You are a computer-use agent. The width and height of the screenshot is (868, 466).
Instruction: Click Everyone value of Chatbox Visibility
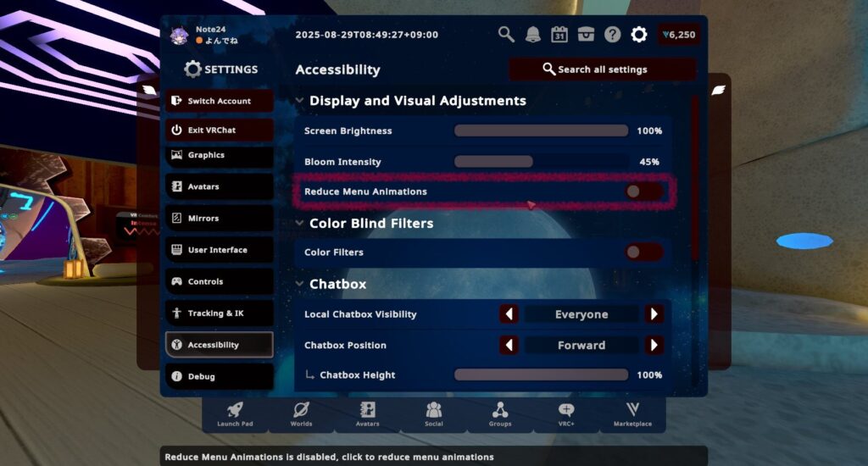[x=581, y=314]
